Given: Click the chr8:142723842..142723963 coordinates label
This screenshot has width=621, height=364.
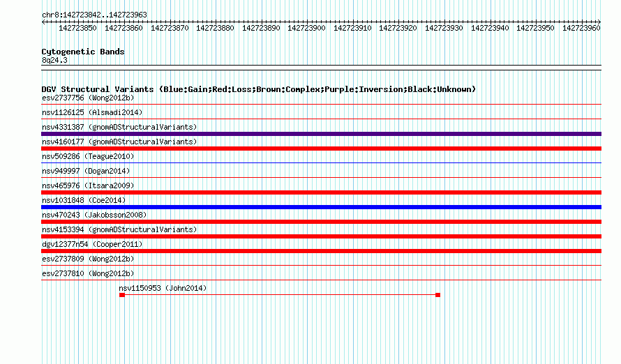Looking at the screenshot, I should tap(94, 15).
